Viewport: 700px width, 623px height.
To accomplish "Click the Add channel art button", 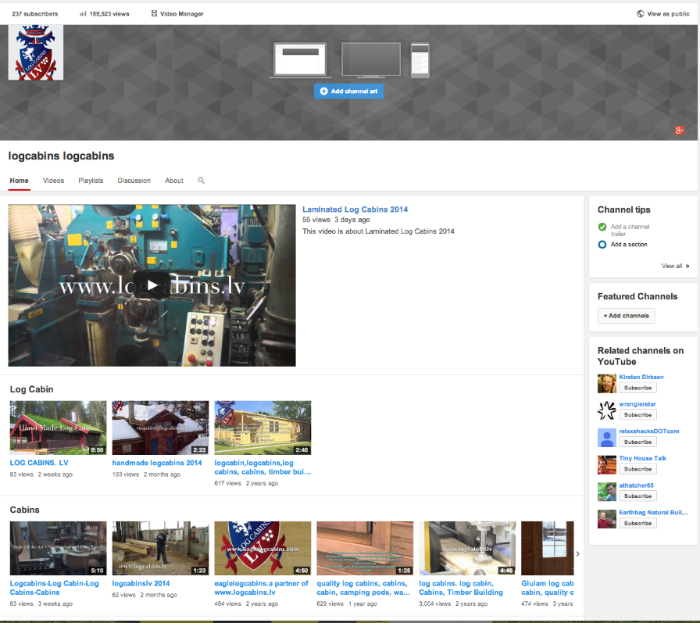I will tap(349, 91).
